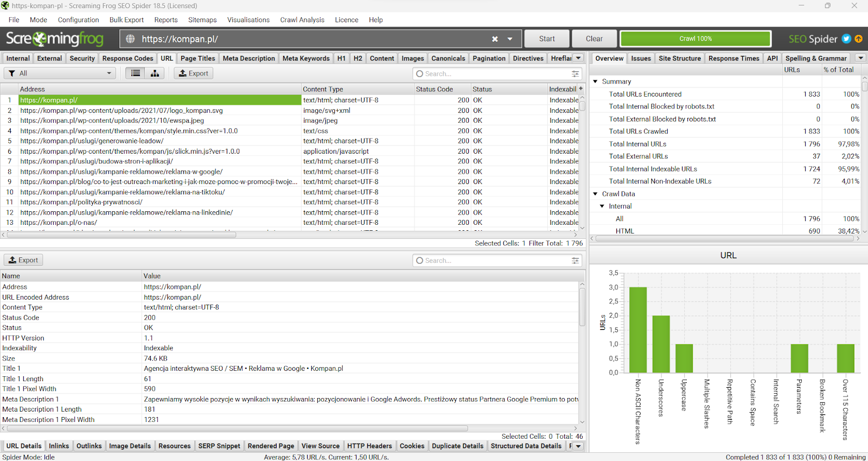The height and width of the screenshot is (461, 868).
Task: Click the Export button in the lower pane
Action: (23, 260)
